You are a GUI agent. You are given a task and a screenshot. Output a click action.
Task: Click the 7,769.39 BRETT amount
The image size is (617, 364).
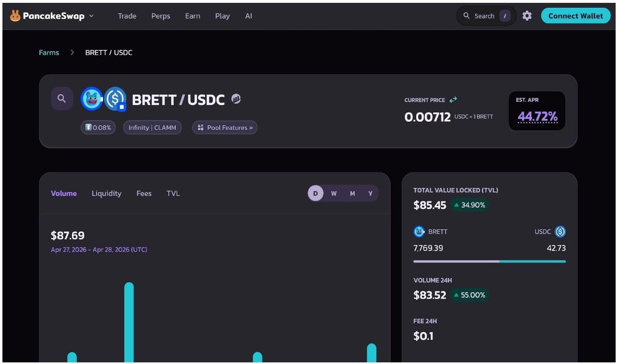click(428, 248)
